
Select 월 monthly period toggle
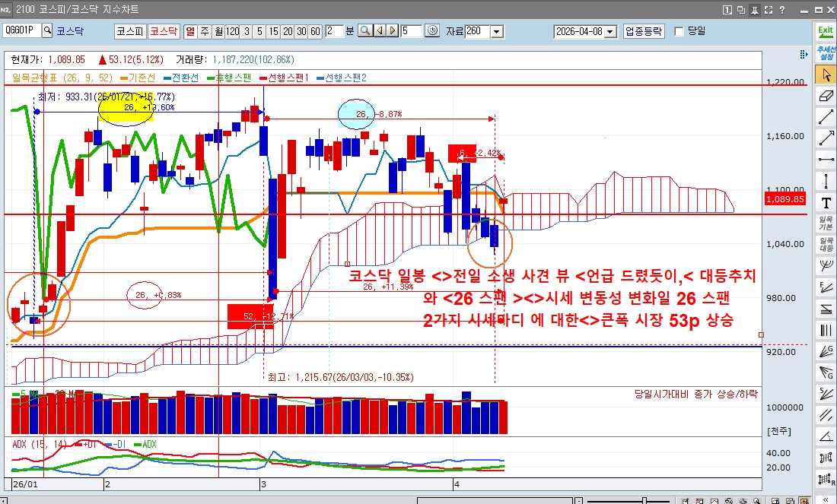click(x=218, y=31)
